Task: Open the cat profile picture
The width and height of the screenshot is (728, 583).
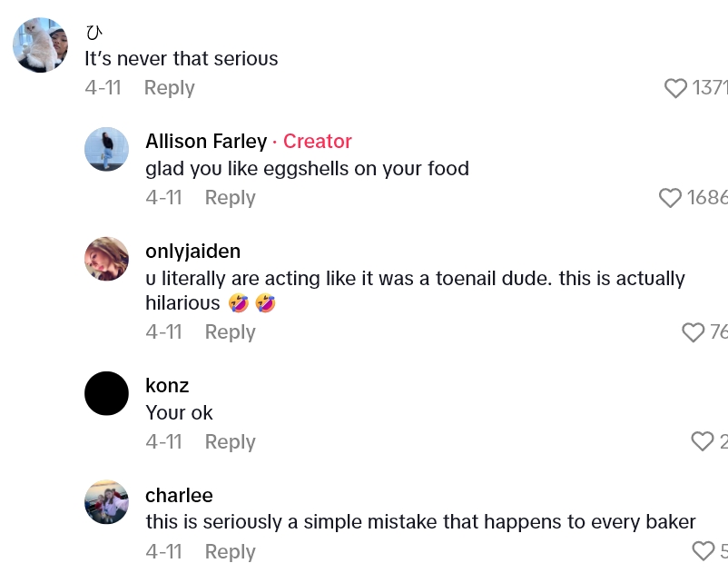Action: pyautogui.click(x=41, y=45)
